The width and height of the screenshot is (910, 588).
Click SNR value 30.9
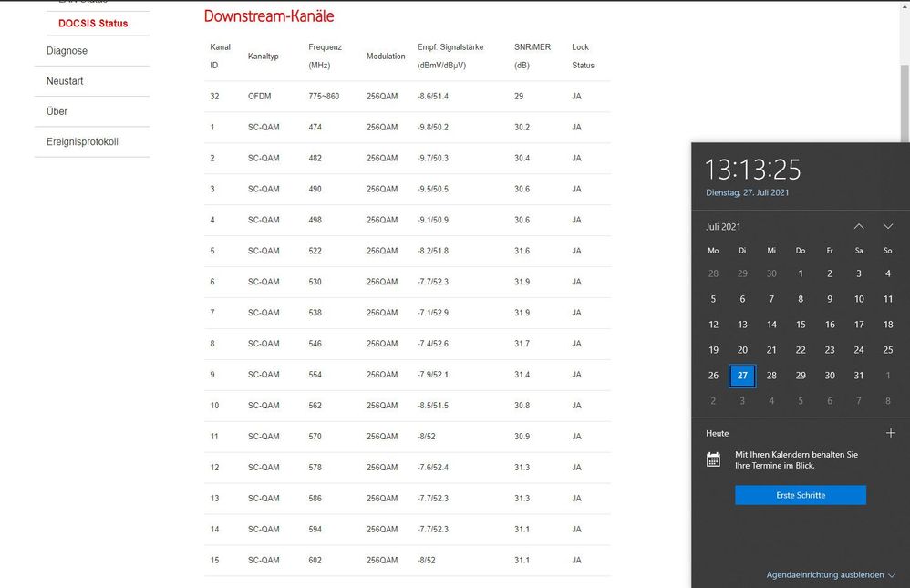[x=522, y=437]
